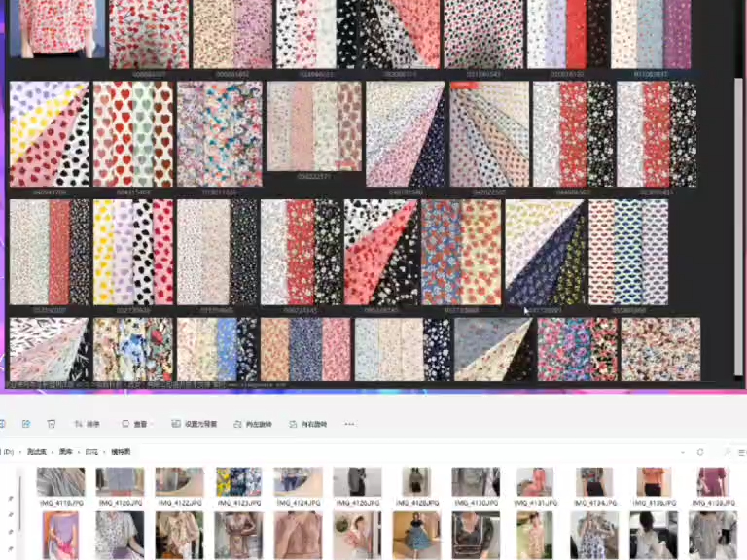Click the share icon in Explorer toolbar
Image resolution: width=747 pixels, height=560 pixels.
pos(26,424)
